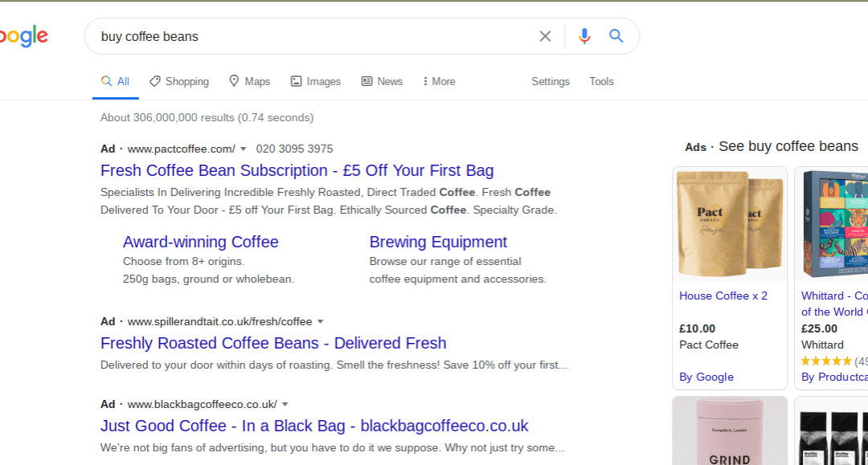This screenshot has width=868, height=465.
Task: Open the black coffee bags product image
Action: coord(832,431)
